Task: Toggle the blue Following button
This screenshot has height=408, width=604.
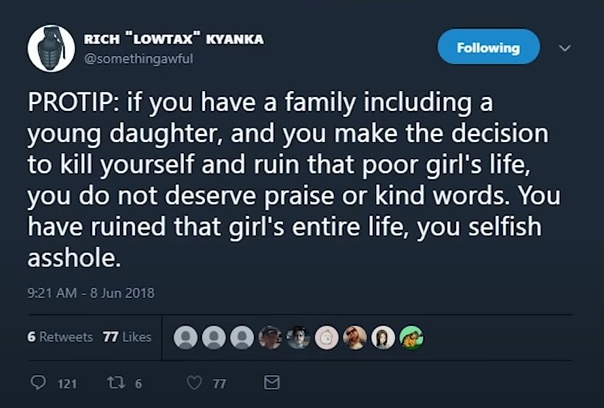Action: tap(488, 47)
